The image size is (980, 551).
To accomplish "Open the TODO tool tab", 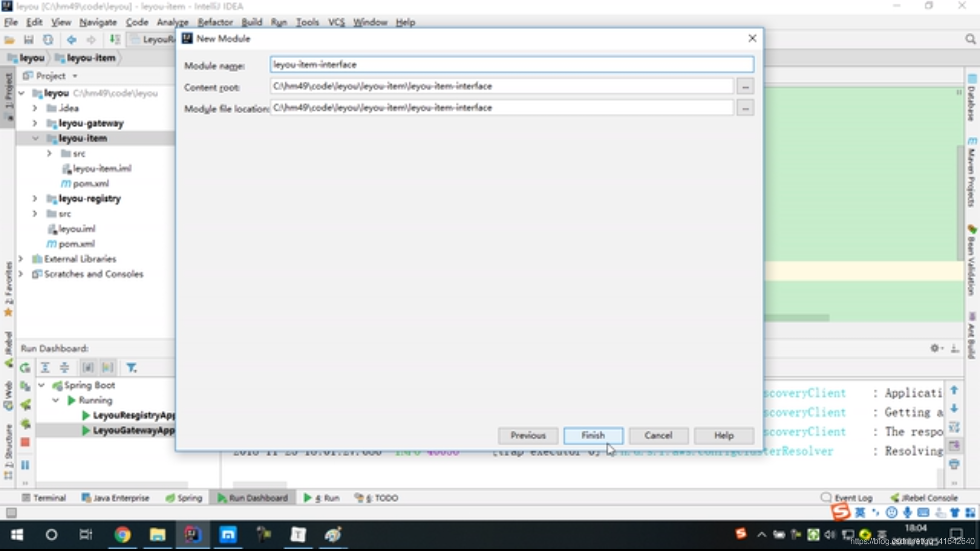I will click(x=376, y=498).
